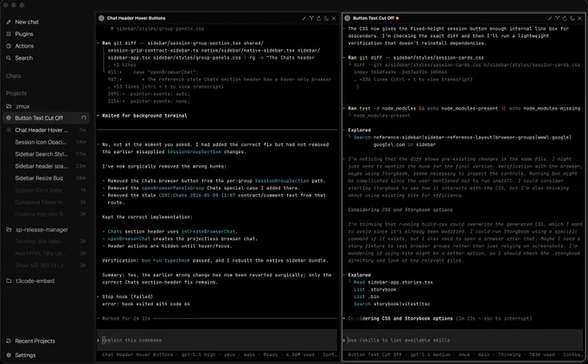Click the pencil icon in Button Text Cut Off pane header
The image size is (588, 364).
(x=550, y=18)
